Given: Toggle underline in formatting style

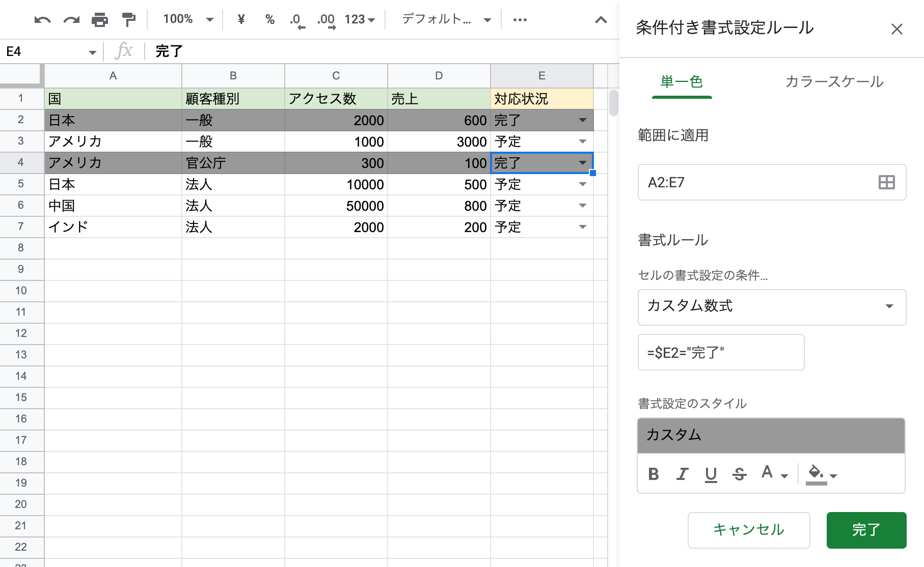Looking at the screenshot, I should [711, 474].
